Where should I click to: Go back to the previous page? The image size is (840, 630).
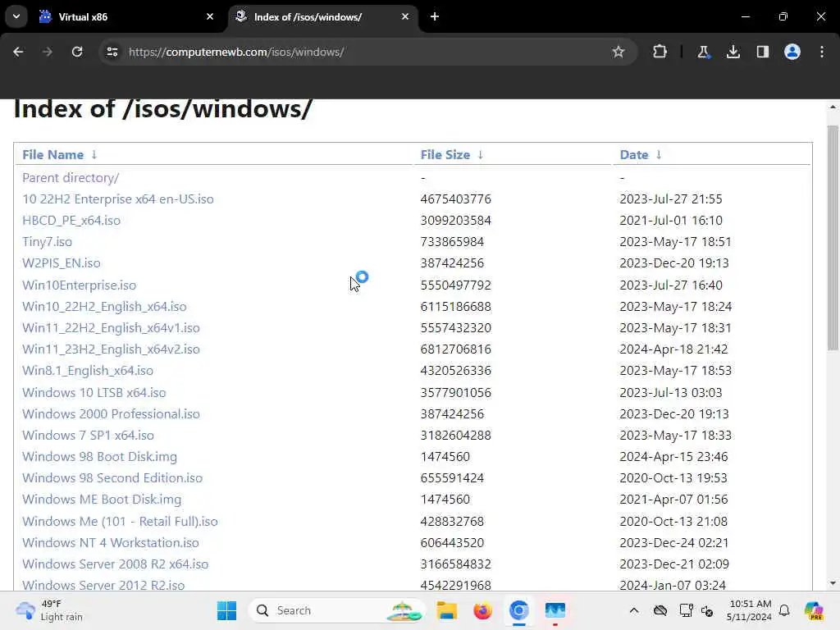pos(18,52)
